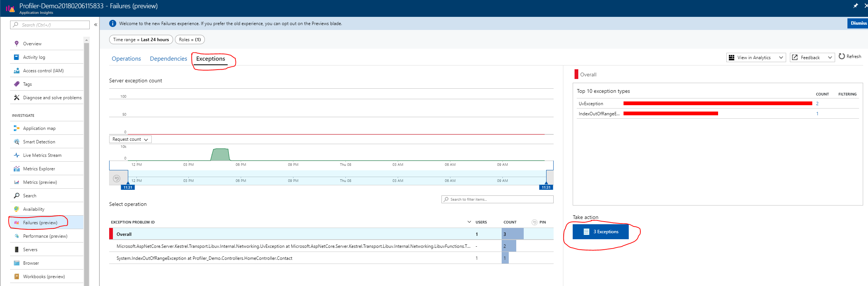Click the UvException red bar
The image size is (868, 286).
(x=718, y=103)
